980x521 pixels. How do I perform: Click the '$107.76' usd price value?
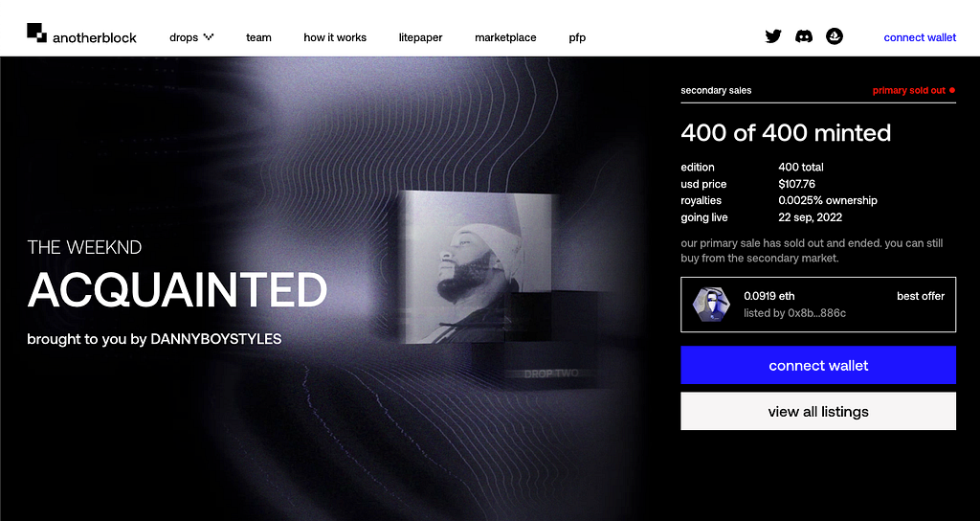point(797,184)
